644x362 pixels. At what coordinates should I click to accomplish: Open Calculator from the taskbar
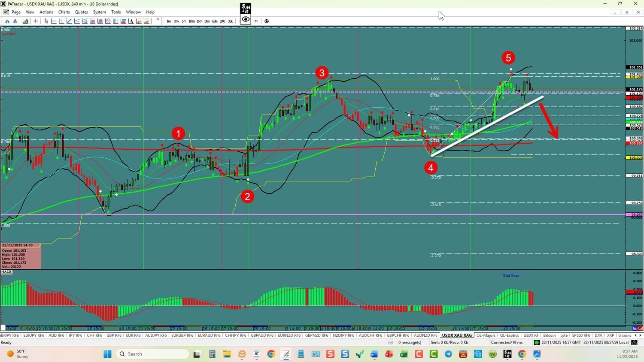point(212,354)
